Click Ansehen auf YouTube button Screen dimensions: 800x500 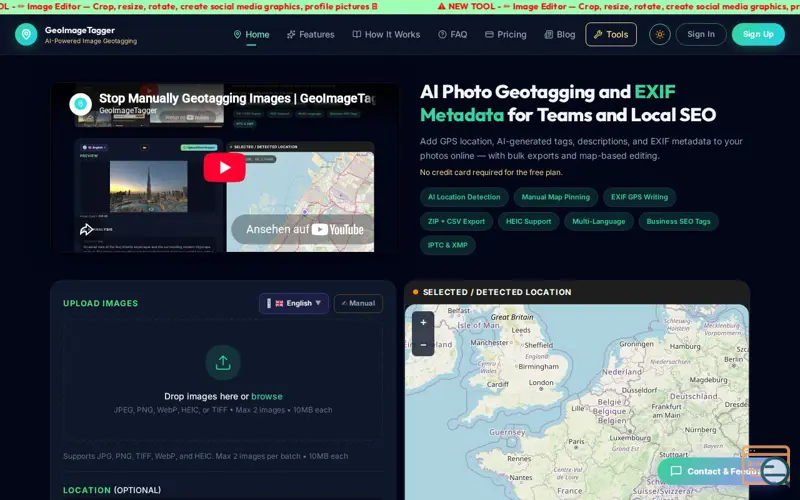[303, 230]
